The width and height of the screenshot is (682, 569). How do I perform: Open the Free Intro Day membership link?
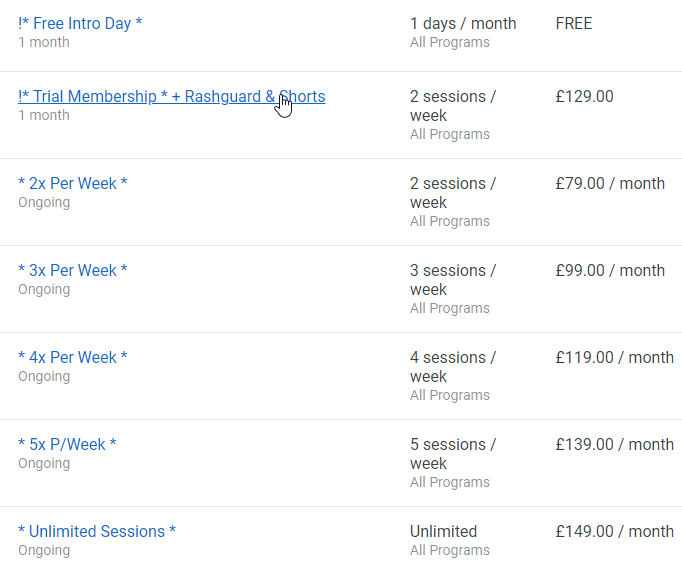click(80, 23)
